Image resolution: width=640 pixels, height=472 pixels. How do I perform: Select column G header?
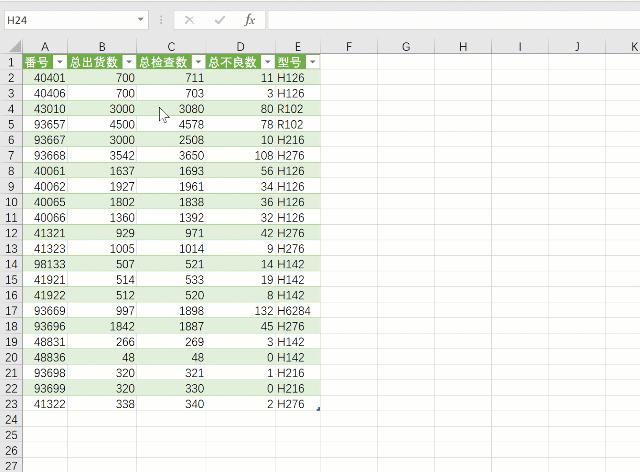[x=406, y=47]
